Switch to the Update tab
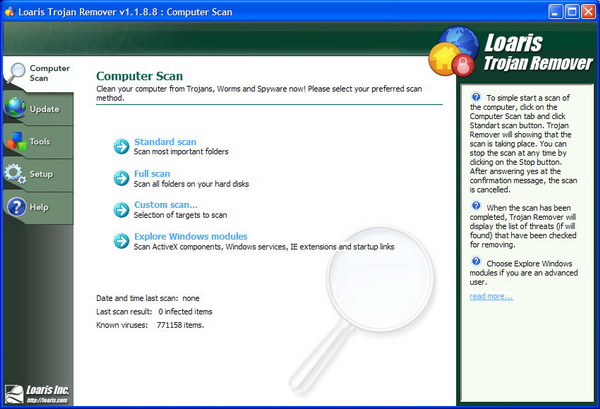The width and height of the screenshot is (600, 409). [x=44, y=109]
